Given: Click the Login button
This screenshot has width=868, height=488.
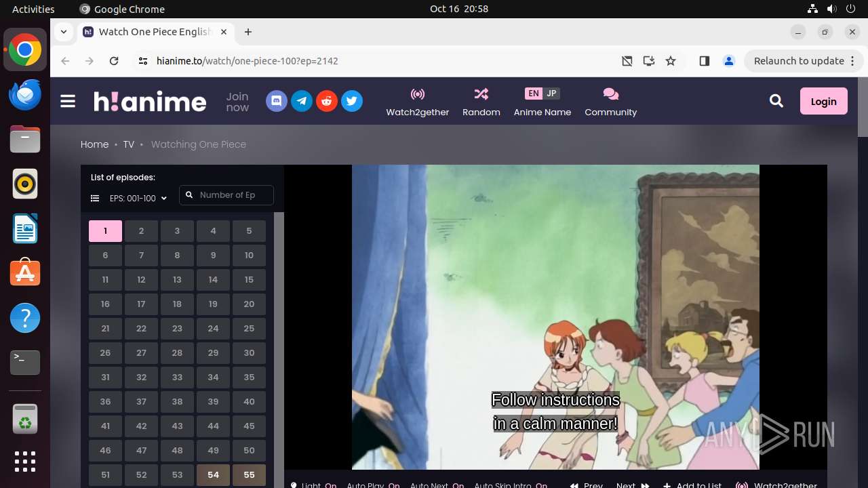Looking at the screenshot, I should coord(824,101).
